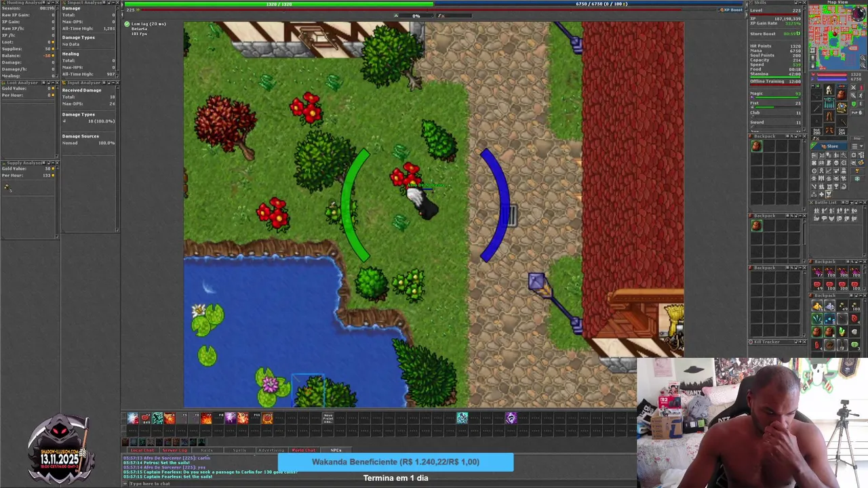Viewport: 868px width, 488px height.
Task: Click the XP Boost label at top right
Action: pos(733,9)
